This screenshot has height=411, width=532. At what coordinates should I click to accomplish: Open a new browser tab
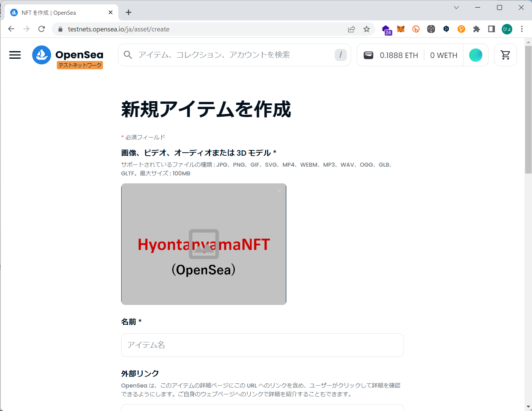point(129,13)
